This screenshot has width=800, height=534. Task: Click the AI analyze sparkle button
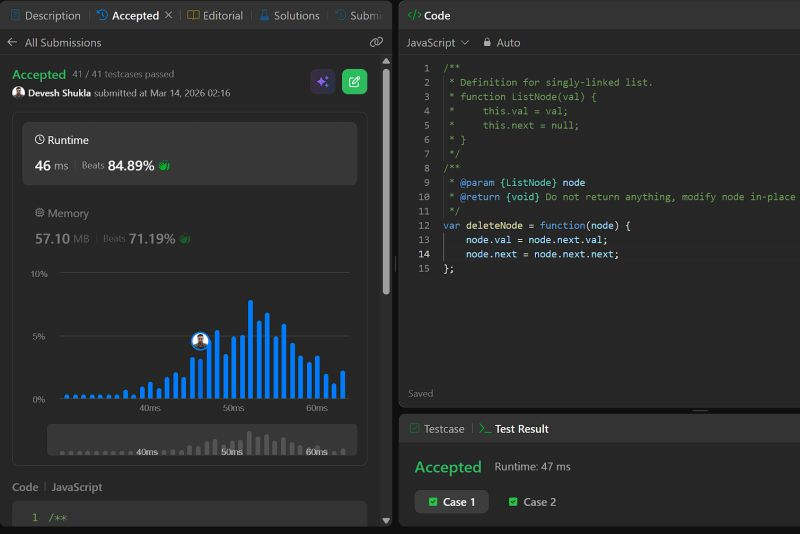322,82
